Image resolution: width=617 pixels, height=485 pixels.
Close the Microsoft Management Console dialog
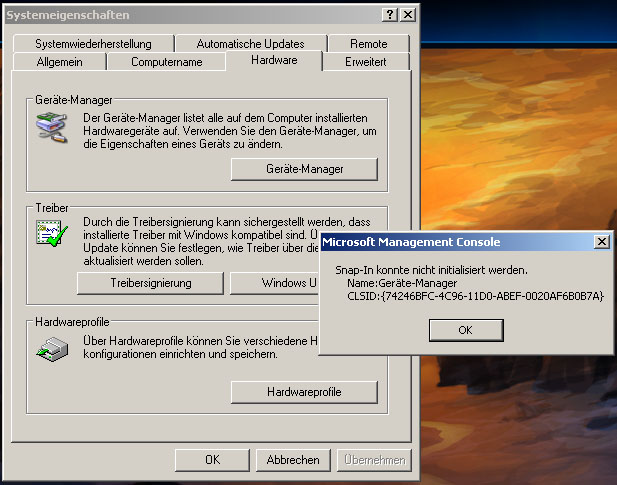pos(601,242)
